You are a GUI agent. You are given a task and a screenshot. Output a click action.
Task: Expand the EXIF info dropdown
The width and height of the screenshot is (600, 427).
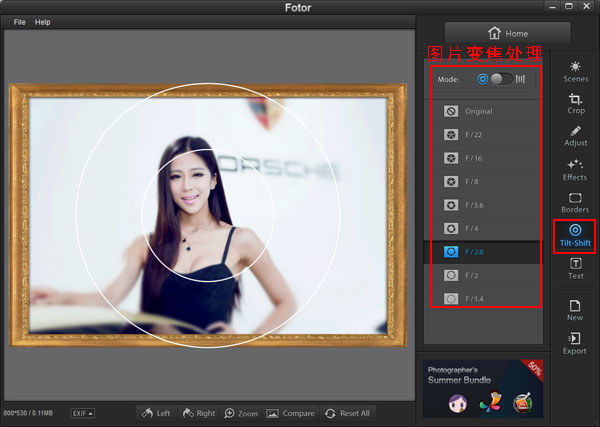pyautogui.click(x=83, y=413)
